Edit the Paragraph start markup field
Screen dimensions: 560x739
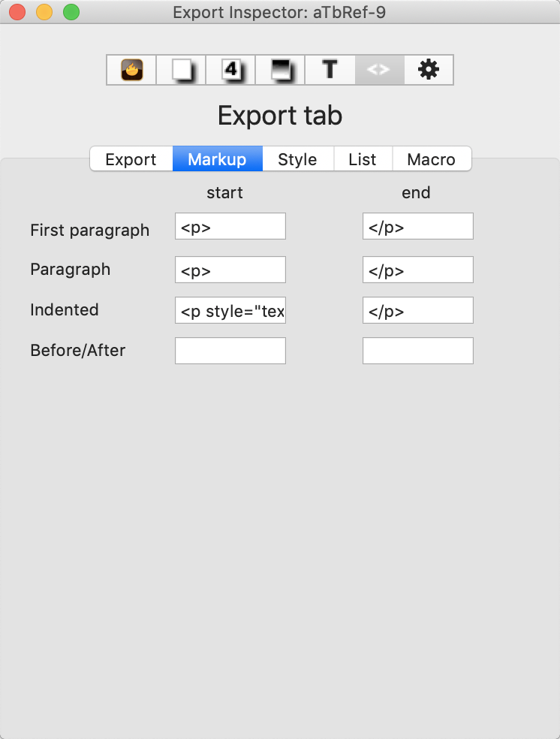(x=230, y=270)
